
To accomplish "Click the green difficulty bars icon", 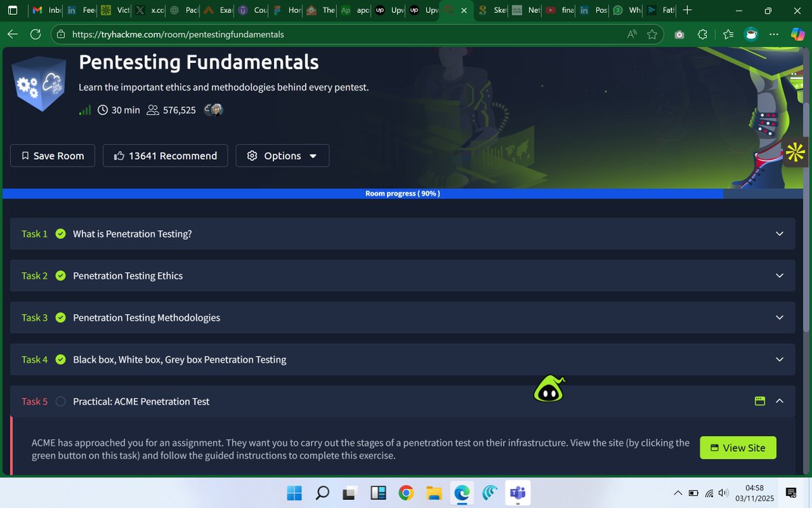I will [x=85, y=110].
